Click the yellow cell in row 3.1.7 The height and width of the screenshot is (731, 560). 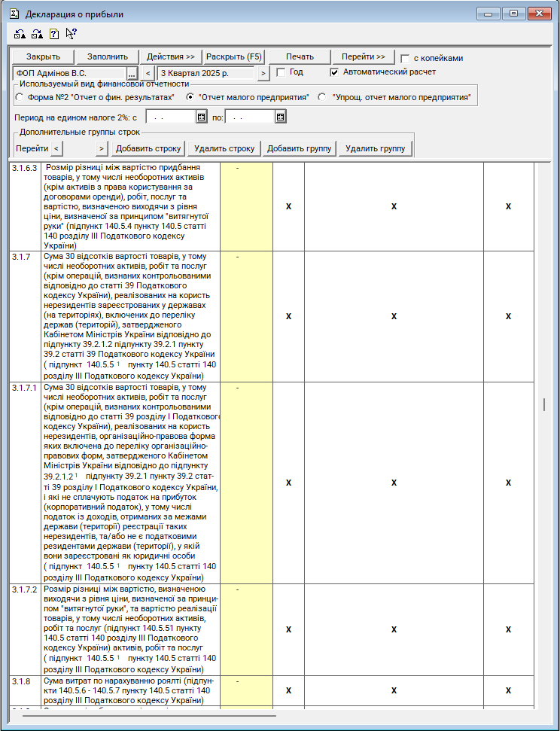[x=246, y=316]
